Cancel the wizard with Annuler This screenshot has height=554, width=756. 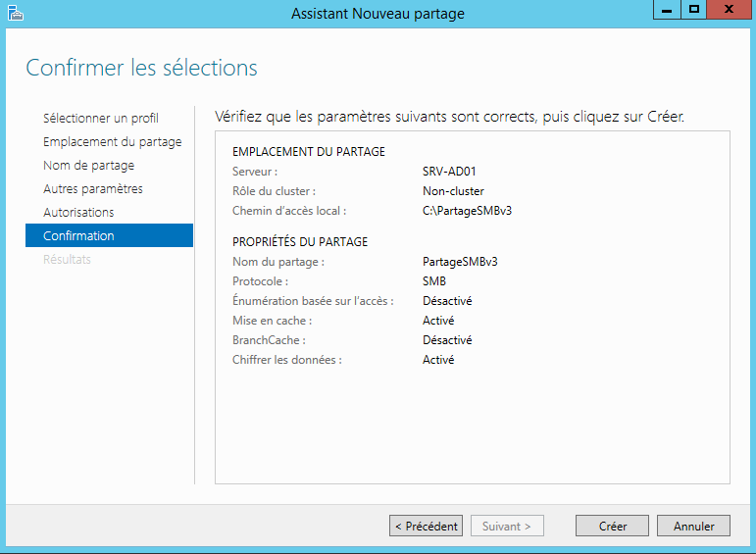click(x=693, y=527)
